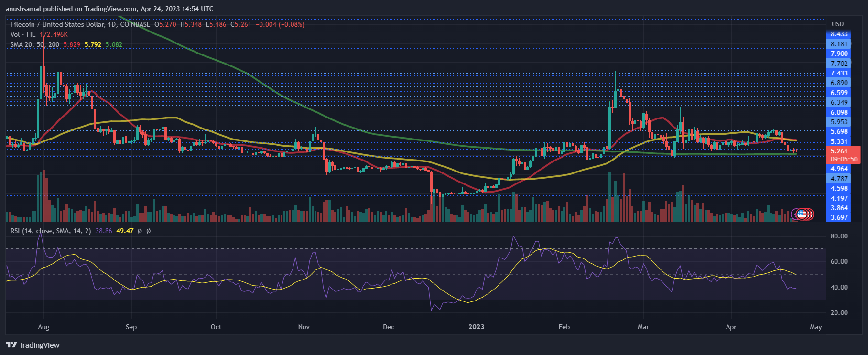The image size is (868, 355).
Task: Click the purple lightning event marker
Action: click(795, 215)
